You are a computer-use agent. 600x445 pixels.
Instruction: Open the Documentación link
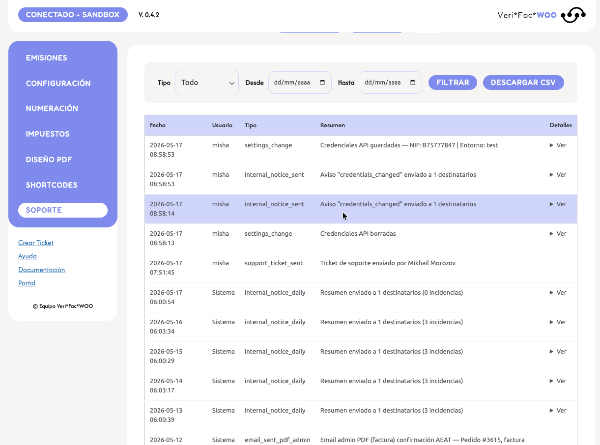pyautogui.click(x=41, y=269)
